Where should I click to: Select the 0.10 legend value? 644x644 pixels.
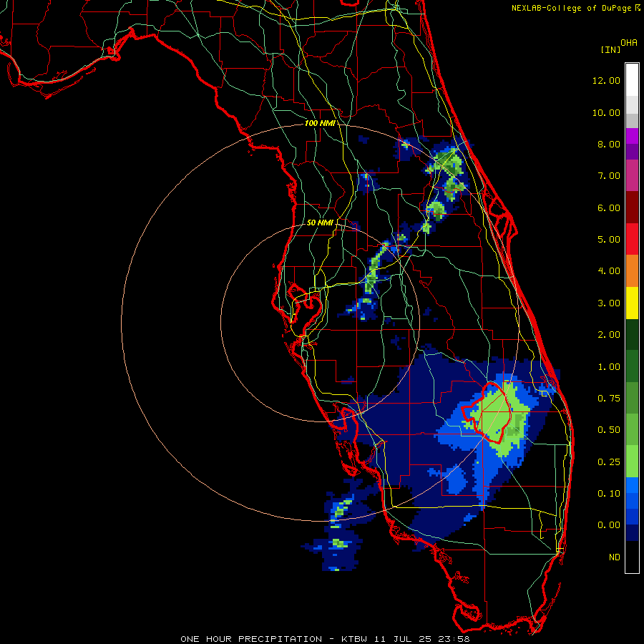[x=609, y=494]
